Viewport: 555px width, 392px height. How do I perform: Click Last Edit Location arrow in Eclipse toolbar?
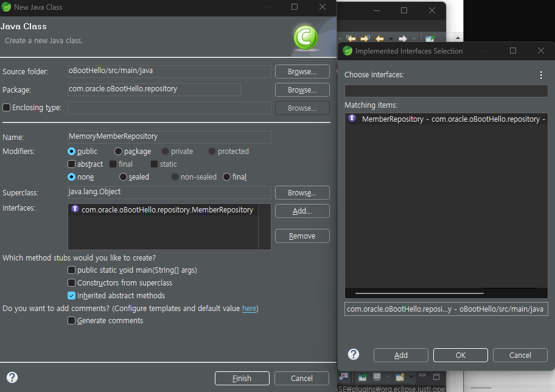pos(351,38)
